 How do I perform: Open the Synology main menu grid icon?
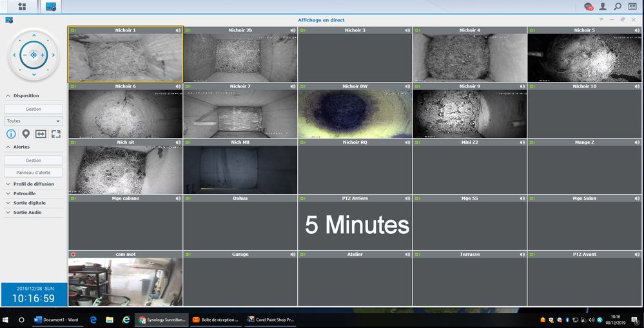(22, 6)
